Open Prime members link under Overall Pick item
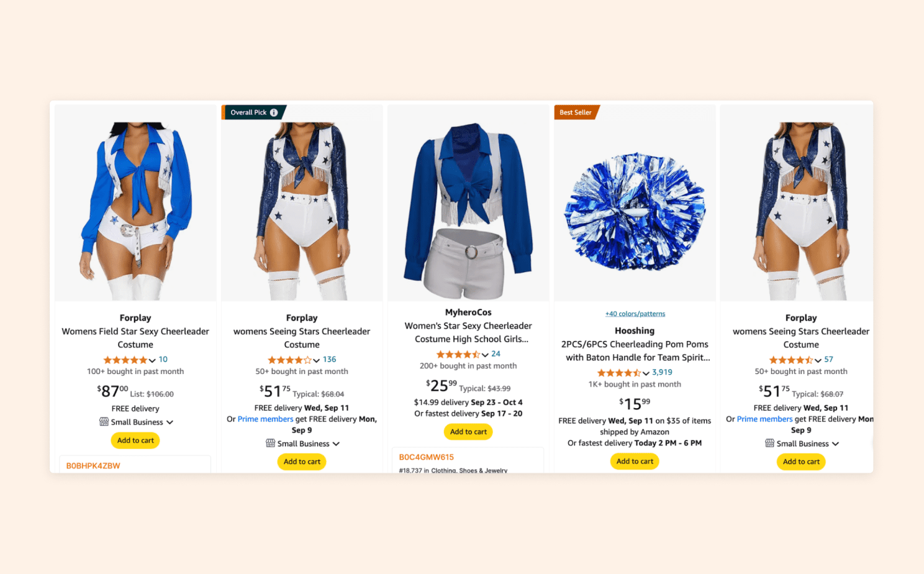 (x=265, y=419)
